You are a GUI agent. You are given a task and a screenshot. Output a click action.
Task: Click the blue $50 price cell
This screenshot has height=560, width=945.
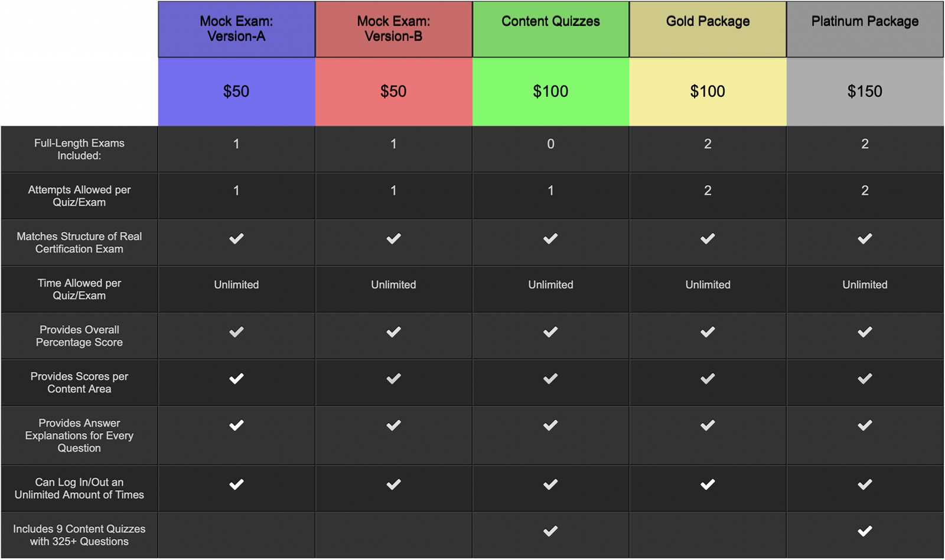pos(236,92)
